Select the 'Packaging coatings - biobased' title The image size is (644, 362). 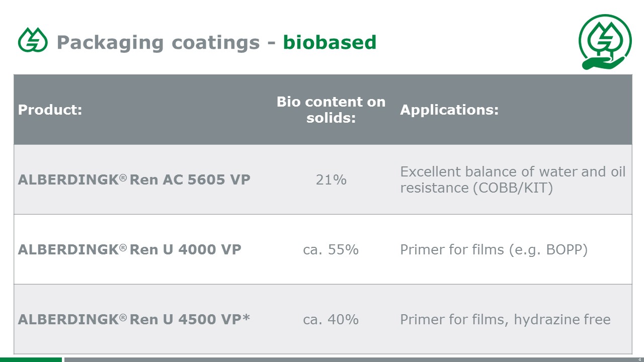click(x=216, y=42)
